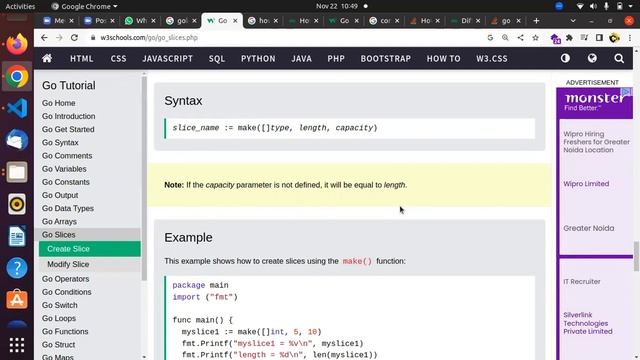This screenshot has height=360, width=640.
Task: Open the Go Operators sidebar link
Action: click(x=65, y=279)
